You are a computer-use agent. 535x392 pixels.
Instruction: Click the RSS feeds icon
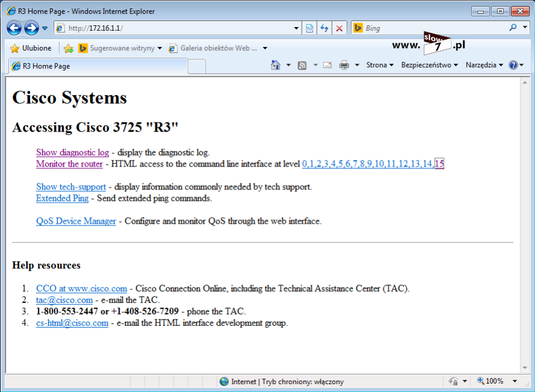(302, 65)
